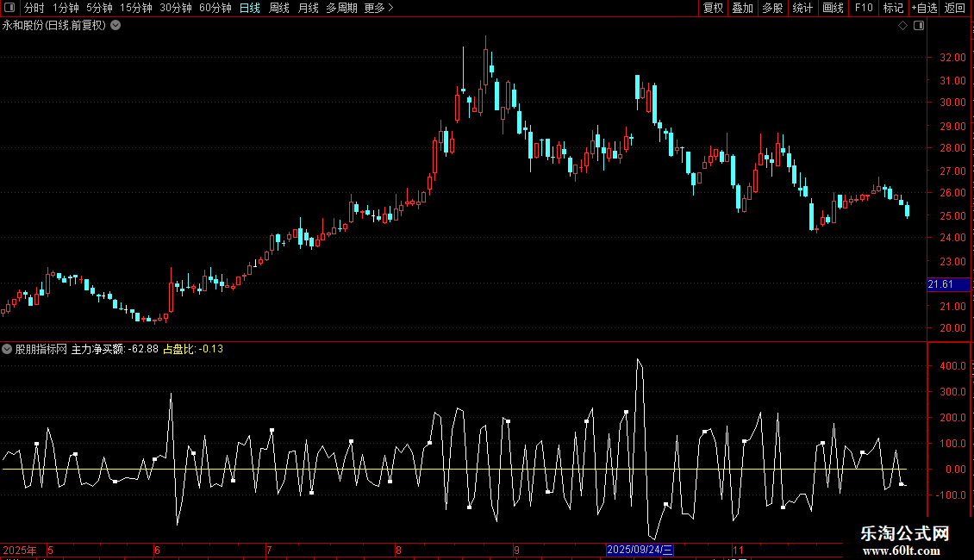Click the 400.0 indicator axis label
Image resolution: width=974 pixels, height=560 pixels.
(x=952, y=365)
